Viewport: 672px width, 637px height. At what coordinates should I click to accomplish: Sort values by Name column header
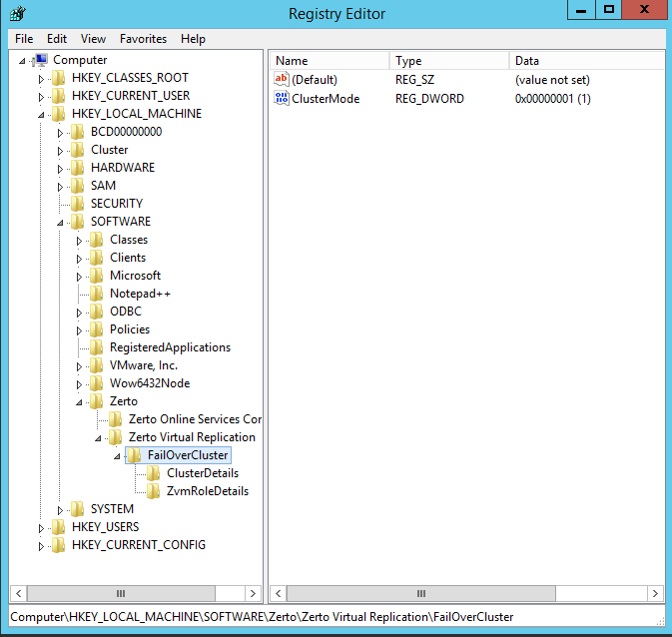point(330,61)
